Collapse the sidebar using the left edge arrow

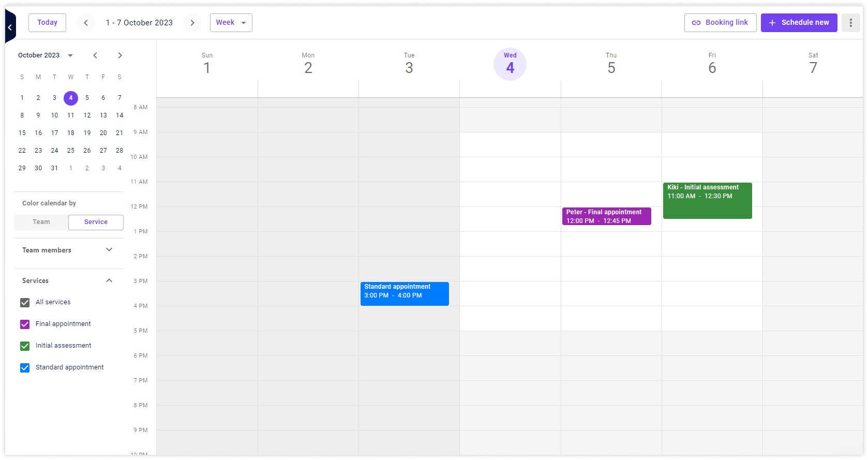pos(8,27)
